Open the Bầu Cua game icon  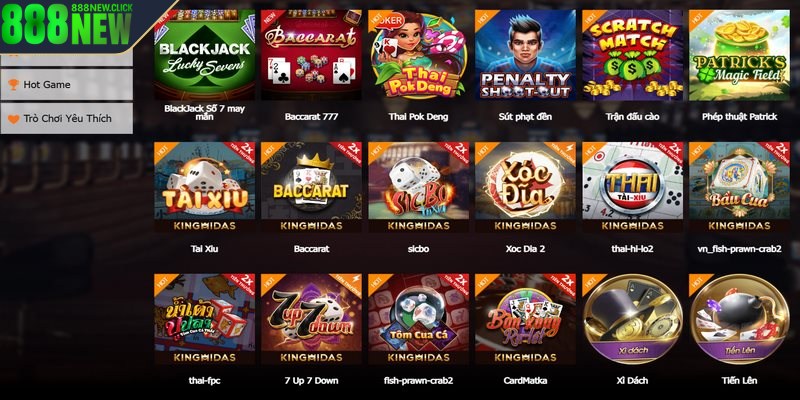tap(739, 187)
